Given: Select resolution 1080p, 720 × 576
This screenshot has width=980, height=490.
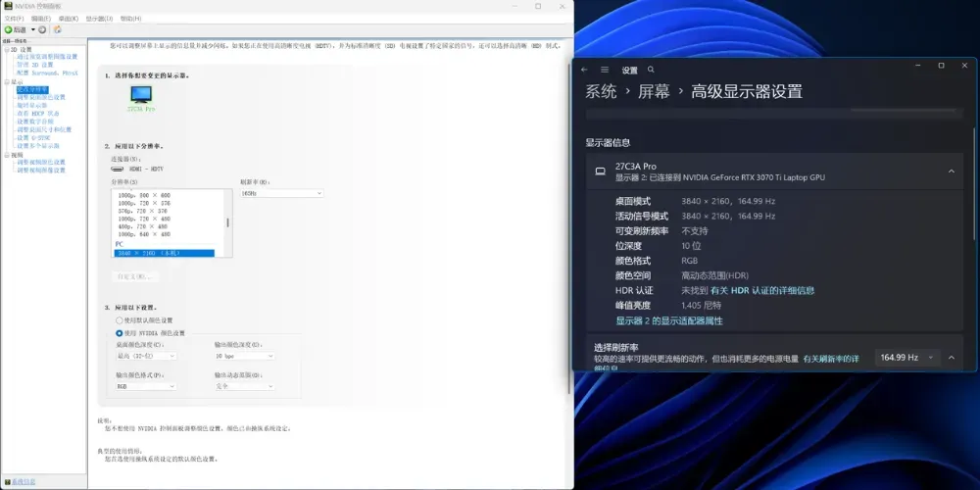Looking at the screenshot, I should point(144,203).
